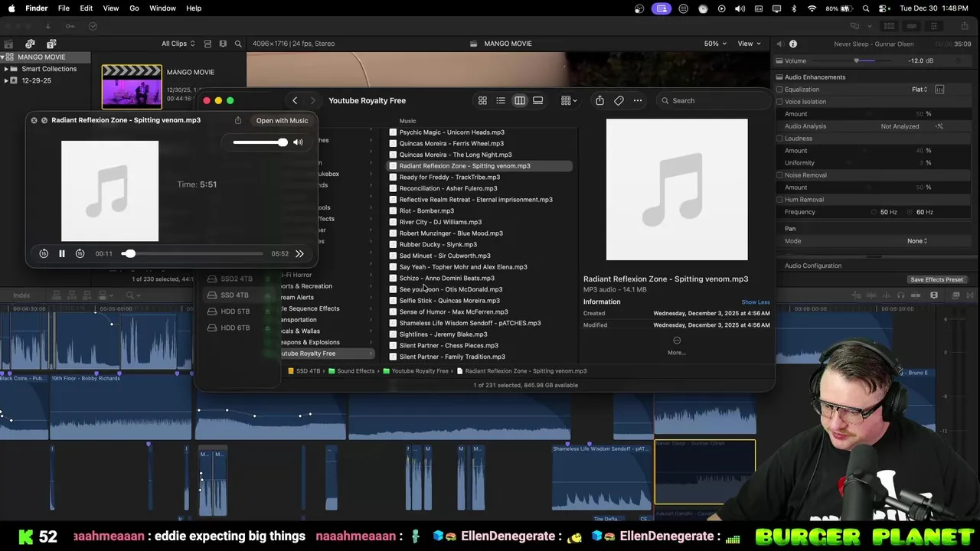Go back in the Finder window

tap(295, 100)
